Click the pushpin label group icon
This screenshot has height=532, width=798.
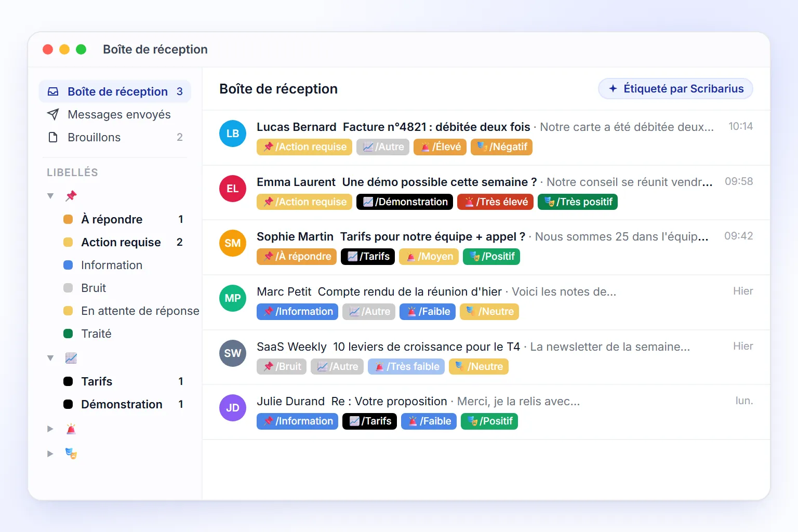pyautogui.click(x=71, y=196)
